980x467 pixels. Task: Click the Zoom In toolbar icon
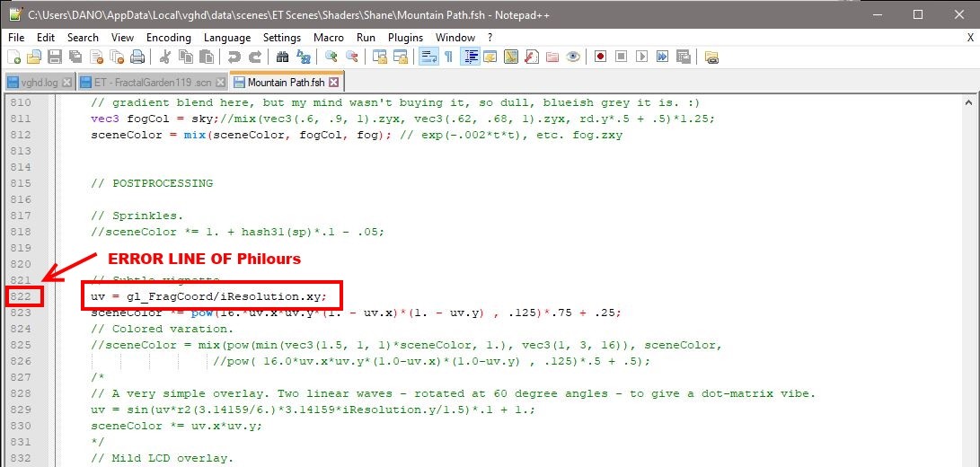click(x=331, y=57)
